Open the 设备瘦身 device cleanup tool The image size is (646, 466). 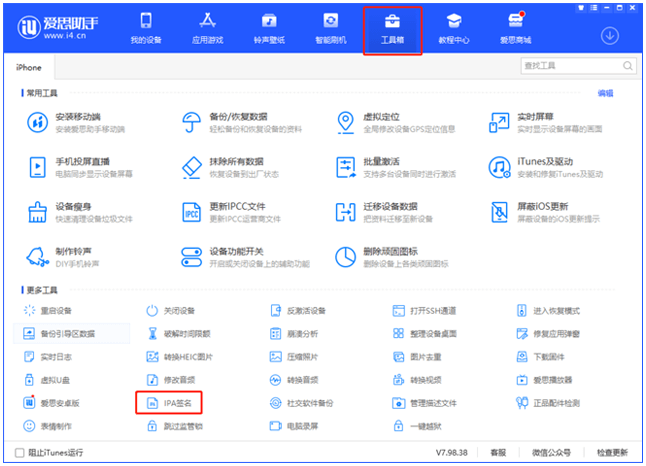[37, 210]
